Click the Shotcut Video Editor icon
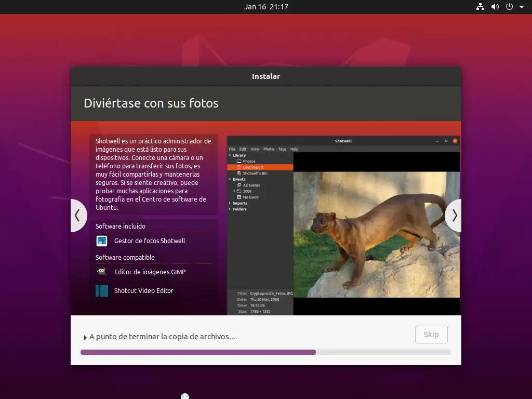 102,291
